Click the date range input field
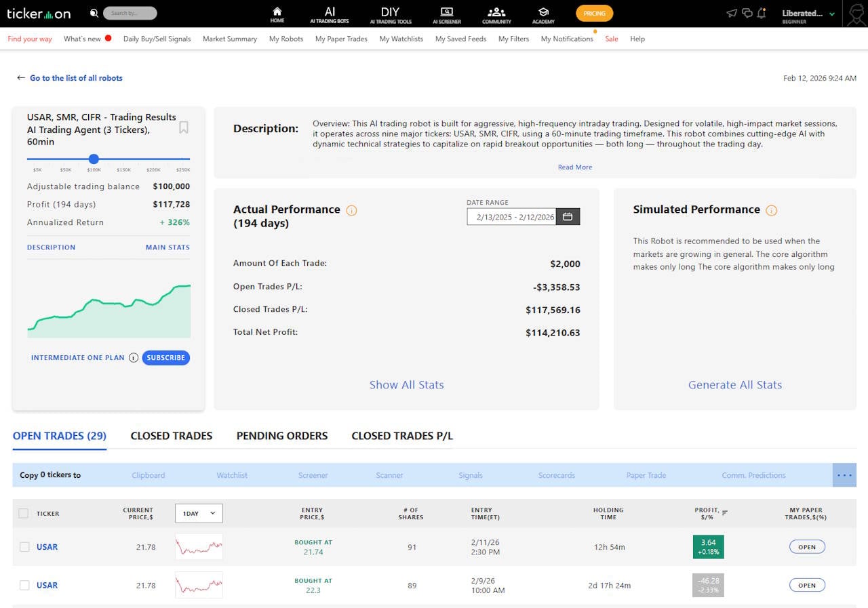Image resolution: width=868 pixels, height=608 pixels. (511, 217)
